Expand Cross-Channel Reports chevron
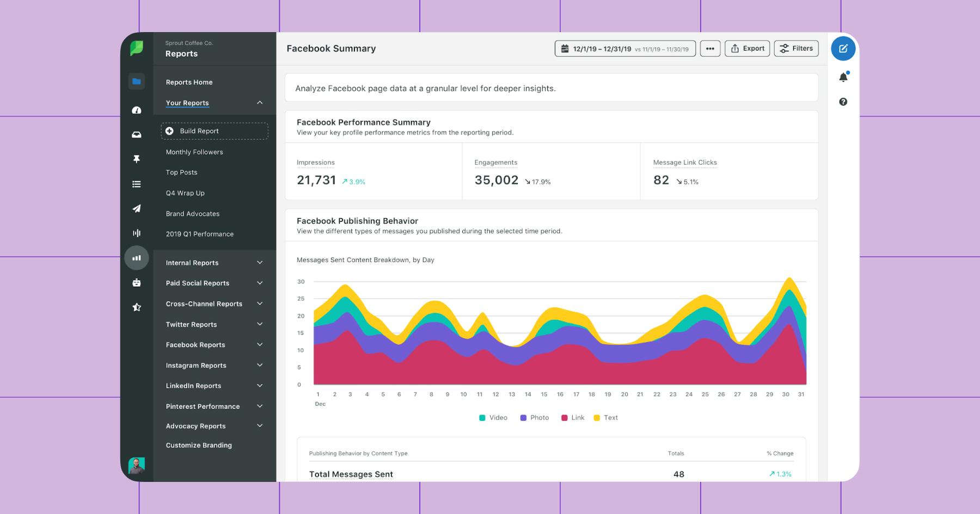980x514 pixels. (260, 304)
